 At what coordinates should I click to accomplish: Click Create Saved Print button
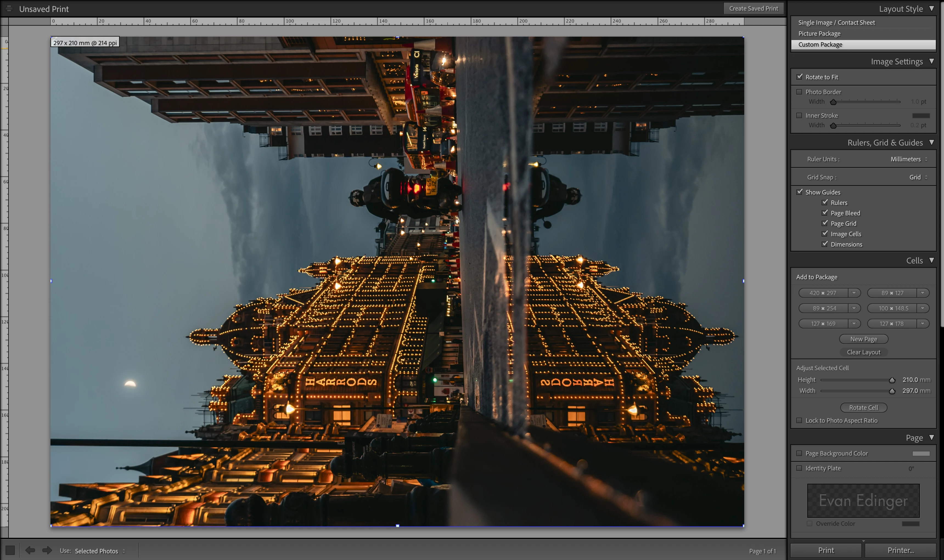[x=753, y=8]
